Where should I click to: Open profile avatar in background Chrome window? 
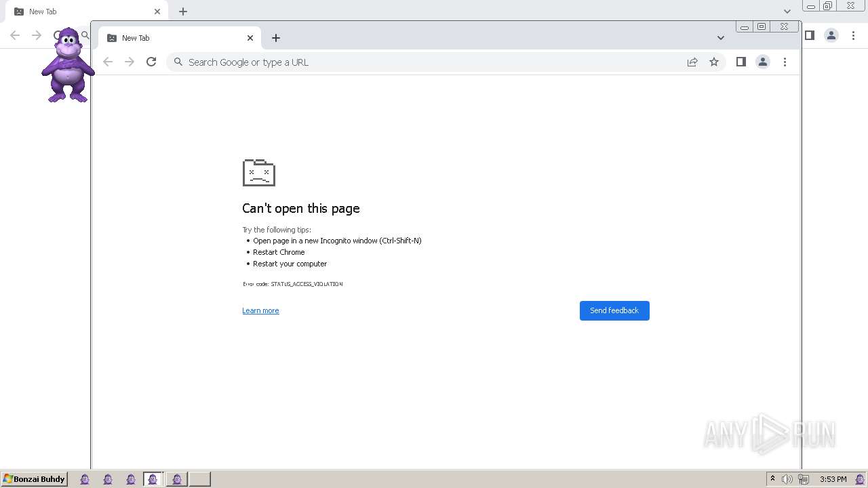click(x=831, y=35)
